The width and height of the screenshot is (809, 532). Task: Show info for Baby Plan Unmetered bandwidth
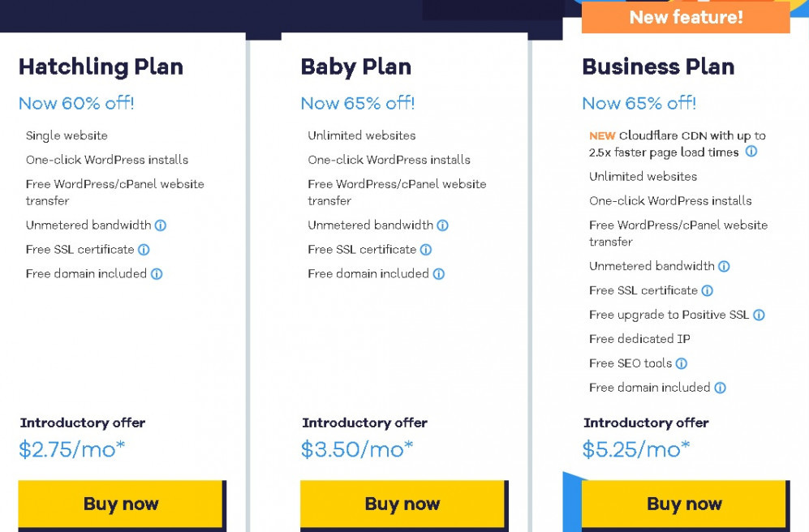click(443, 225)
